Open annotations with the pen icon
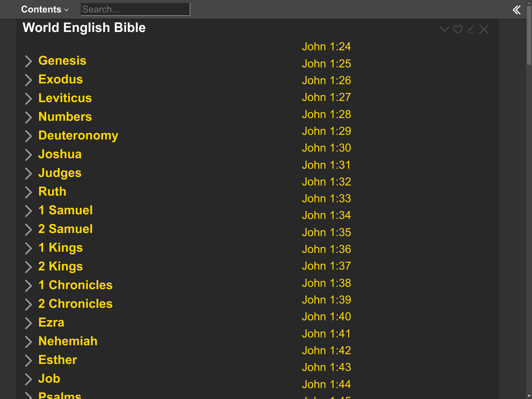Image resolution: width=532 pixels, height=399 pixels. (x=471, y=29)
